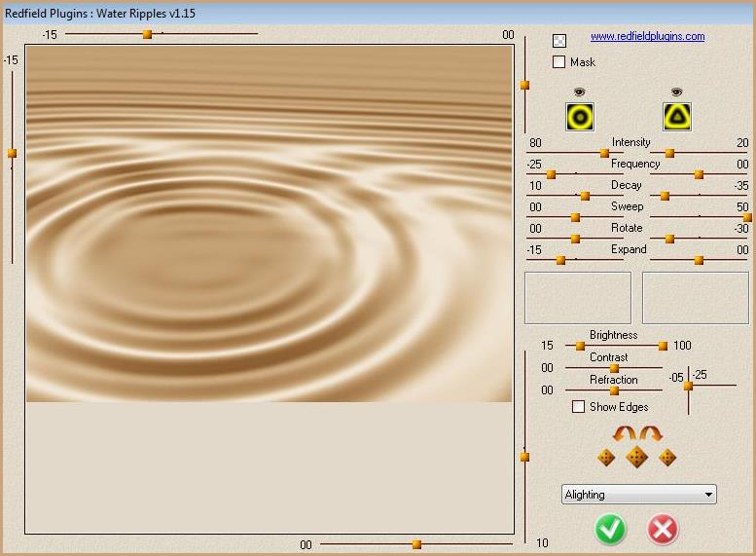Toggle eye above triangular ripple icon
This screenshot has height=556, width=756.
(677, 92)
